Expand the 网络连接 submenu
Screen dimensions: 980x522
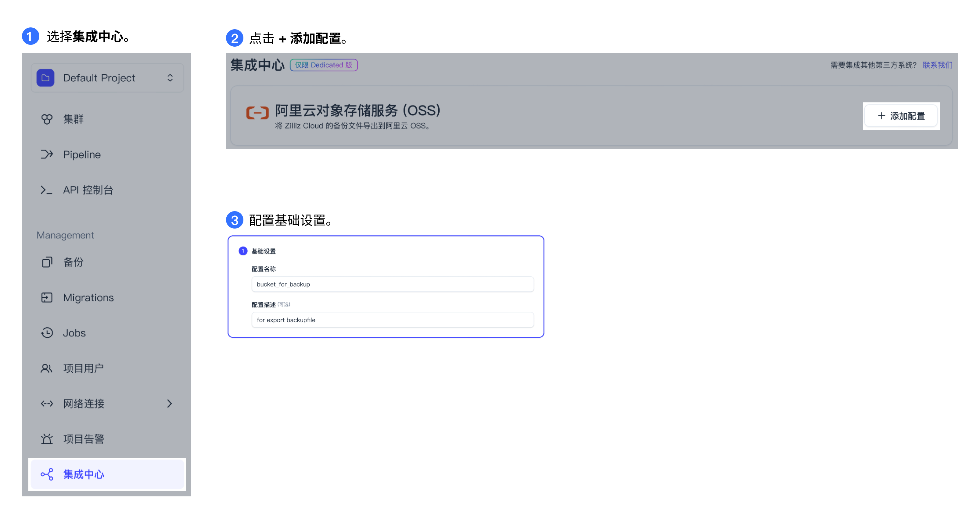[170, 403]
